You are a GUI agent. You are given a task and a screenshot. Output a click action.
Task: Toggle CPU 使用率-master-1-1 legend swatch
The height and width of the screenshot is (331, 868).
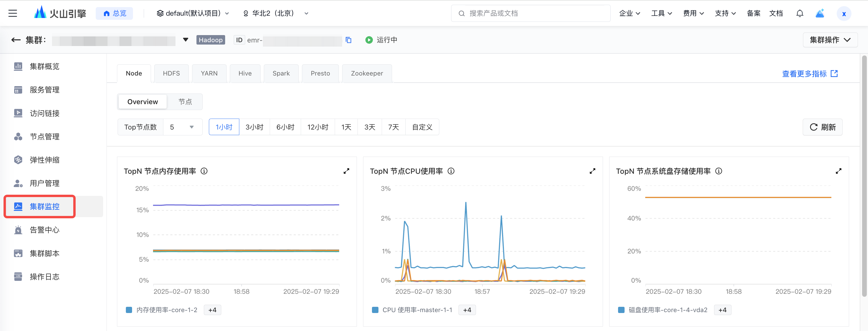(375, 310)
